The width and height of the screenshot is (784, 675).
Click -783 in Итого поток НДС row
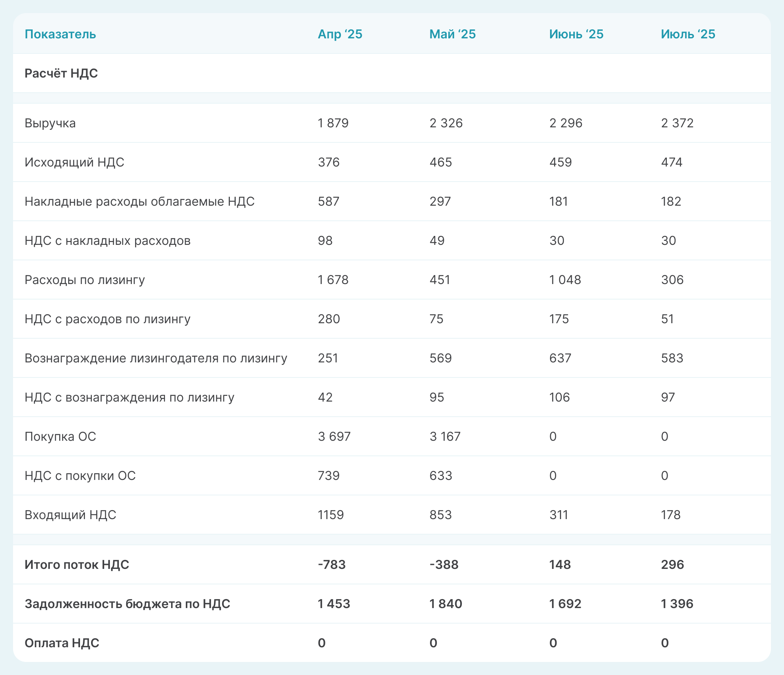332,565
